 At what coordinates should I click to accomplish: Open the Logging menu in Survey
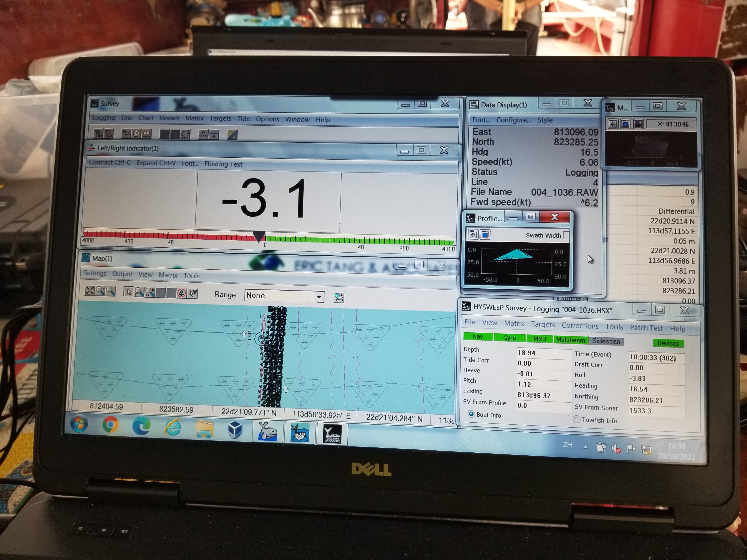(x=103, y=118)
